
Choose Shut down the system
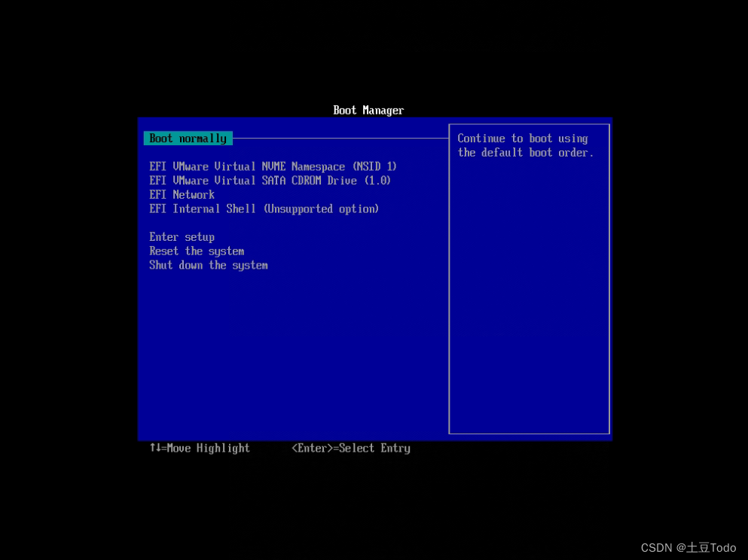(x=209, y=265)
